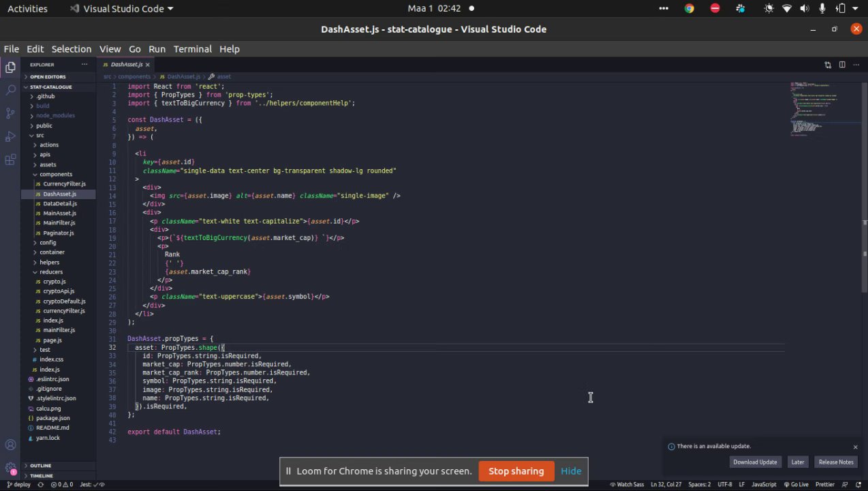The height and width of the screenshot is (491, 868).
Task: Open MainFilter.js in the explorer
Action: point(59,223)
